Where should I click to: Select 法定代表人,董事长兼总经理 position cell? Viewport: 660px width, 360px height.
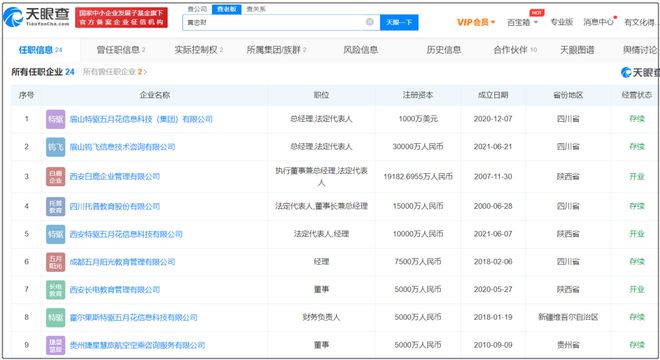(321, 206)
